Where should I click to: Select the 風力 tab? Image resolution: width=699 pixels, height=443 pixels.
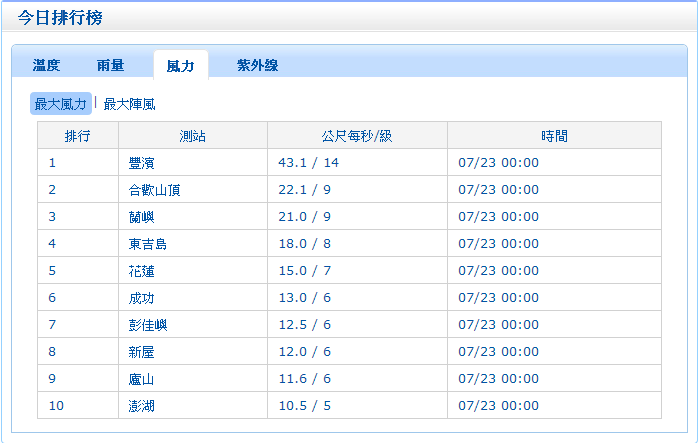pos(180,65)
